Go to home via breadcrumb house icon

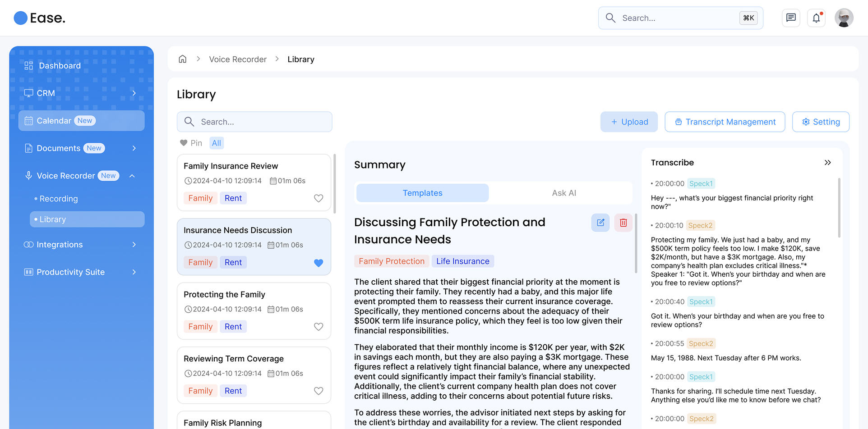point(183,59)
